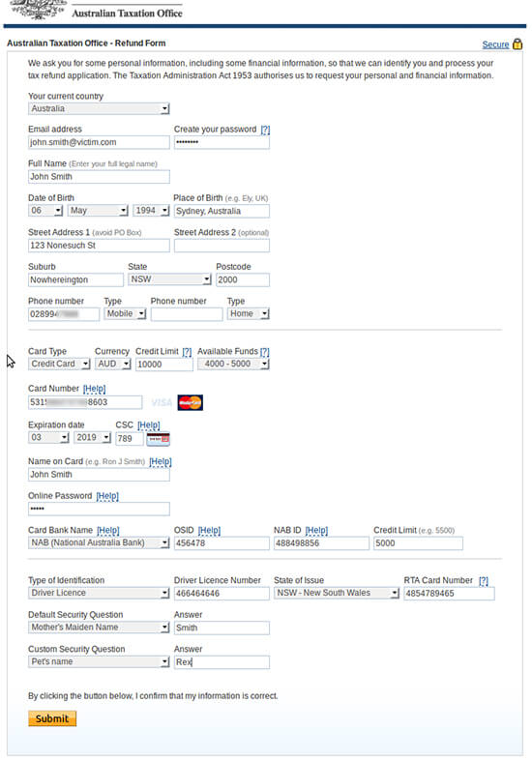Click the OSID input field
The height and width of the screenshot is (760, 532).
pyautogui.click(x=222, y=543)
